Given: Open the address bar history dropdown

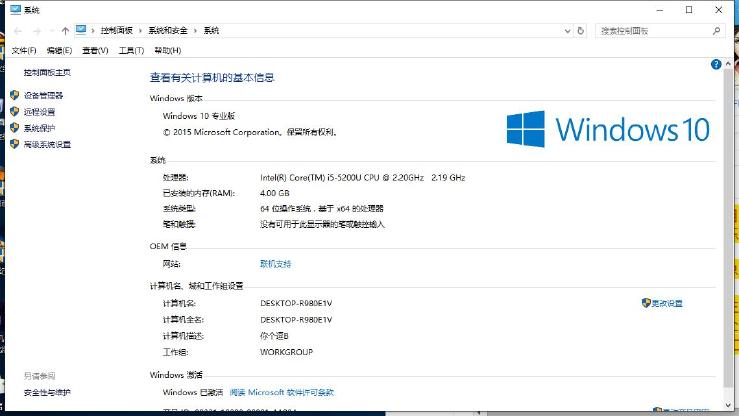Looking at the screenshot, I should click(x=567, y=31).
